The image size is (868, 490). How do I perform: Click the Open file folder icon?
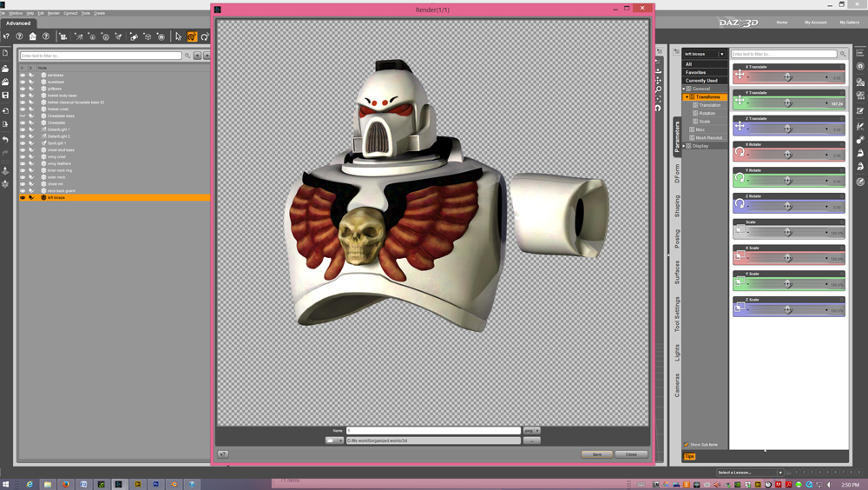click(5, 69)
